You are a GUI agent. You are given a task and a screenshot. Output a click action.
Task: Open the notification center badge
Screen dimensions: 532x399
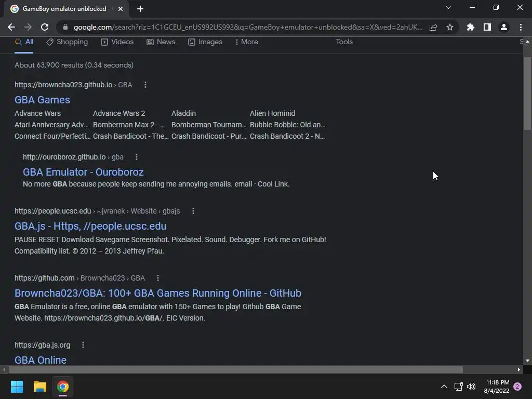[x=517, y=387]
